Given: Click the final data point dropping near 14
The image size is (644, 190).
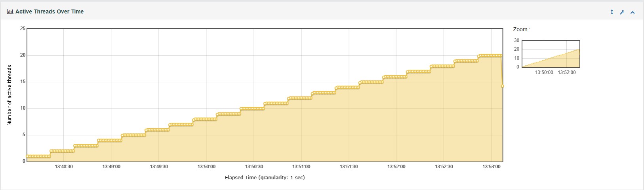Looking at the screenshot, I should click(502, 86).
